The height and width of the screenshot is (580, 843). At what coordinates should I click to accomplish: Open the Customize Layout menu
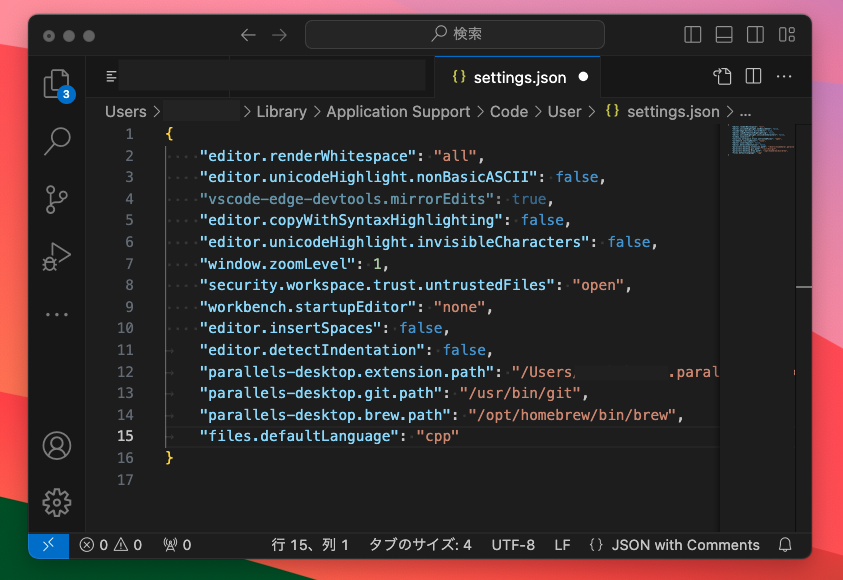787,35
